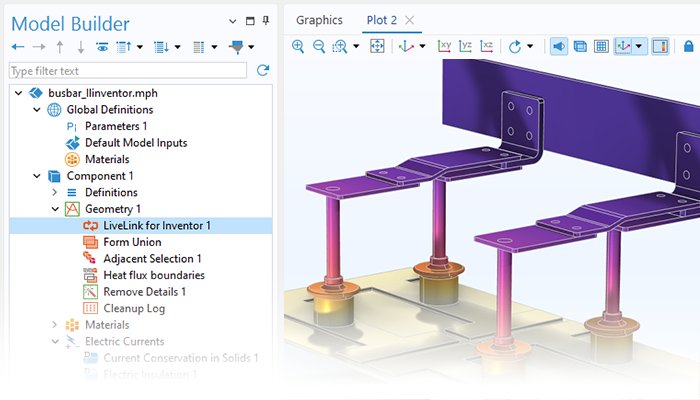Toggle the Show Grid button
The height and width of the screenshot is (400, 700).
pyautogui.click(x=601, y=46)
